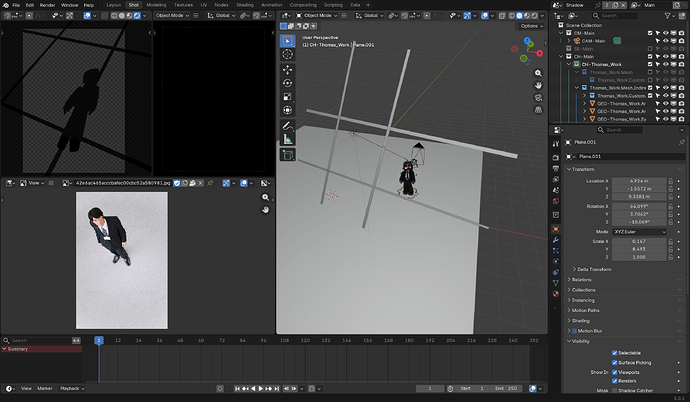Open the 3D viewport Object Mode dropdown
The image size is (690, 402).
(316, 15)
